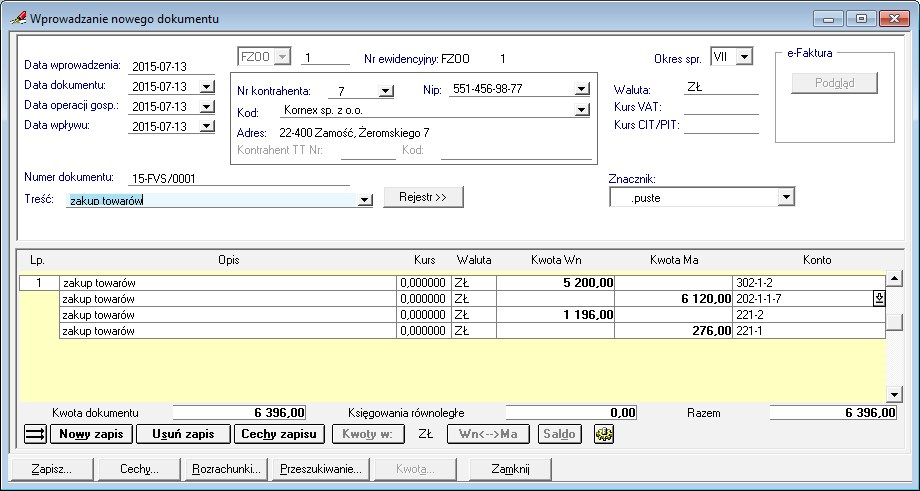
Task: Expand the Kod contractor dropdown Kornex
Action: coord(582,112)
